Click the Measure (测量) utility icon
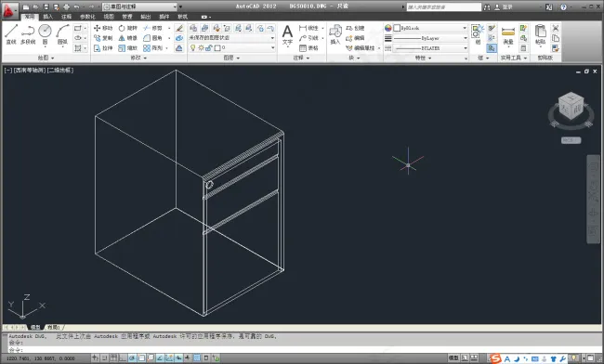604x364 pixels. coord(508,35)
